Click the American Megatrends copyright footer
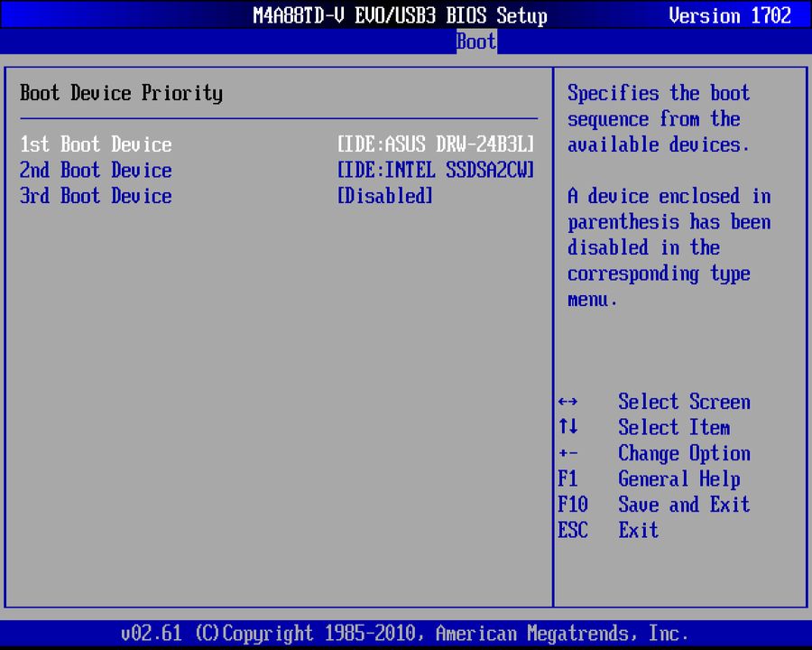812x650 pixels. point(405,633)
